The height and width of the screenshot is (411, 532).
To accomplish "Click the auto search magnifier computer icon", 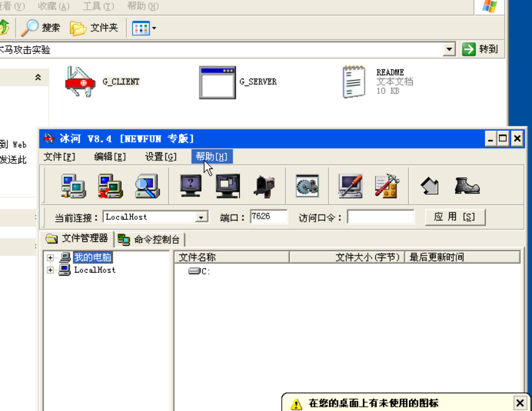I will (147, 186).
